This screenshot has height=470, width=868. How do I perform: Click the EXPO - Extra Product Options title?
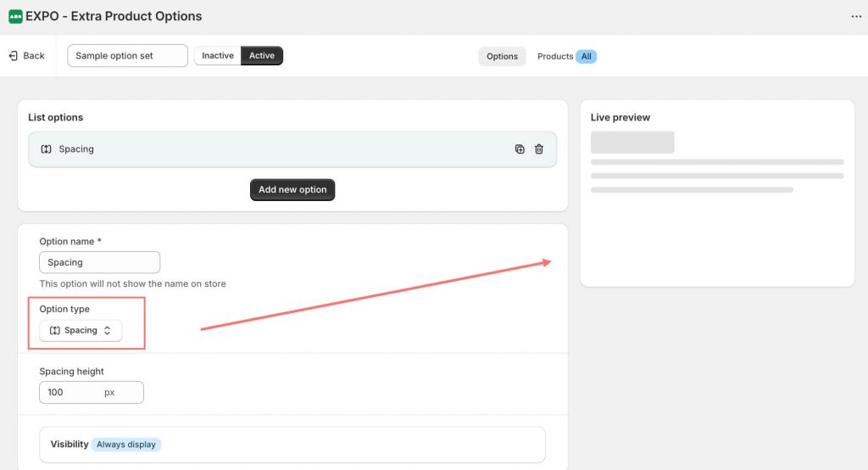coord(114,16)
